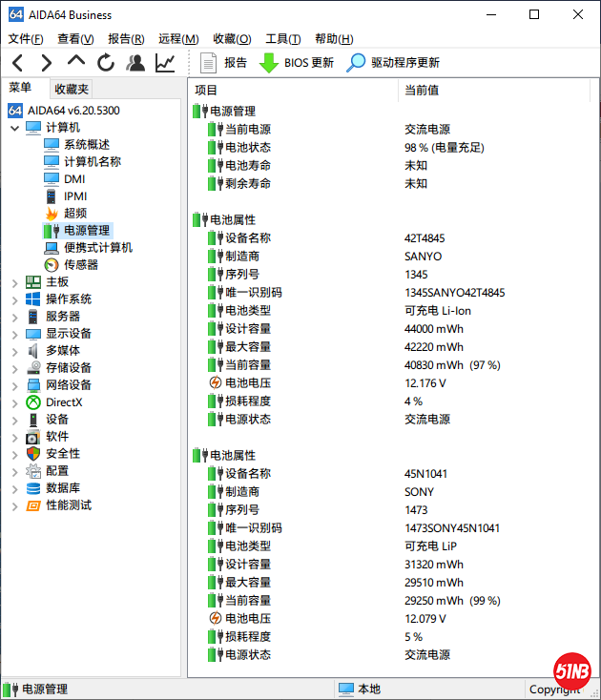This screenshot has width=601, height=700.
Task: Click the 报告 report button
Action: pyautogui.click(x=223, y=63)
